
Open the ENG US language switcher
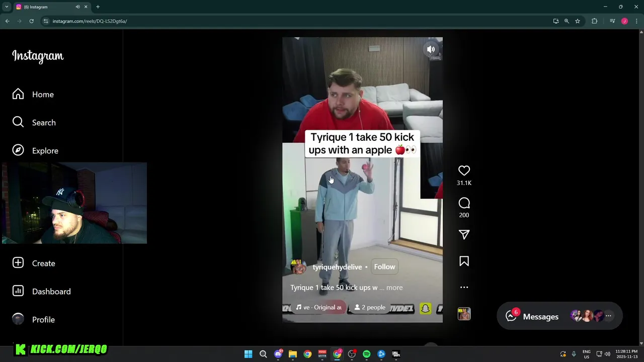587,354
